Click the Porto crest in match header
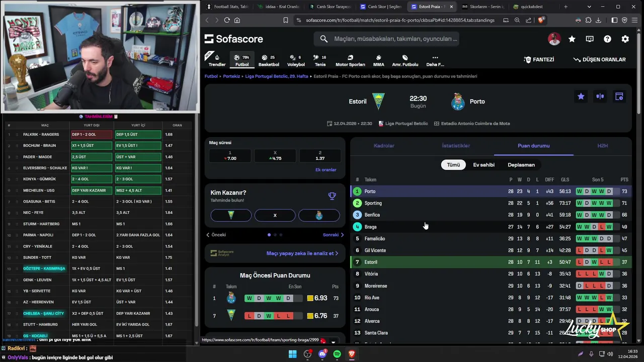The image size is (644, 362). click(458, 101)
